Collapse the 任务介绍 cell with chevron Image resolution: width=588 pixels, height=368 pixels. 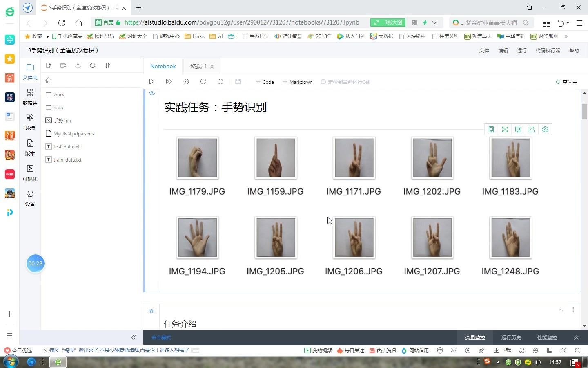(x=561, y=310)
